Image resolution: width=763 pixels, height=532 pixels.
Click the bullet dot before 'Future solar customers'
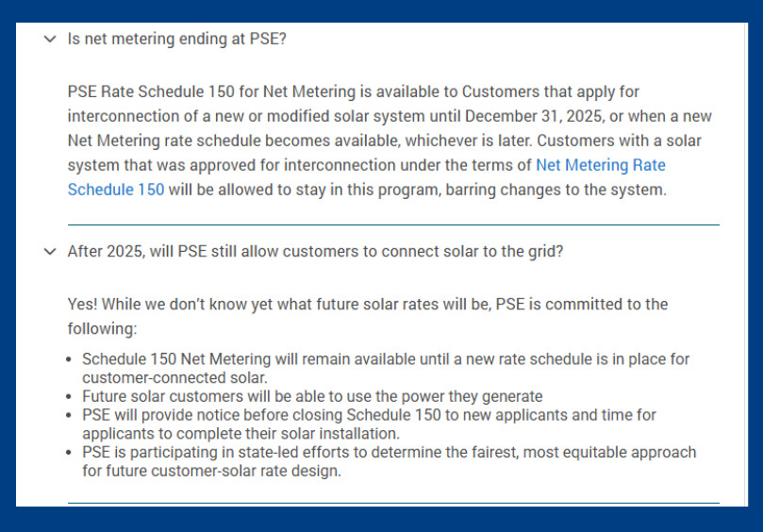(73, 397)
